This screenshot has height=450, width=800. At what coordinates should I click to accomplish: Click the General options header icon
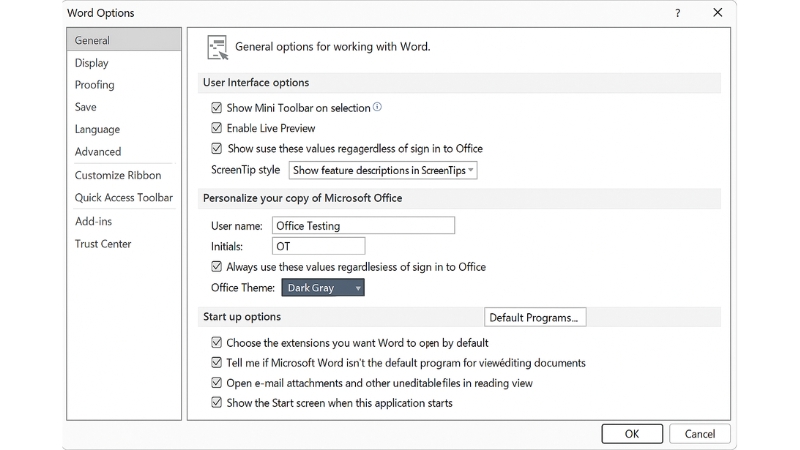(218, 47)
